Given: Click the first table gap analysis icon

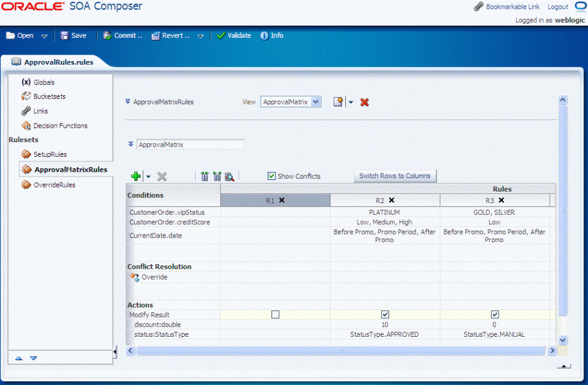Looking at the screenshot, I should (x=205, y=176).
